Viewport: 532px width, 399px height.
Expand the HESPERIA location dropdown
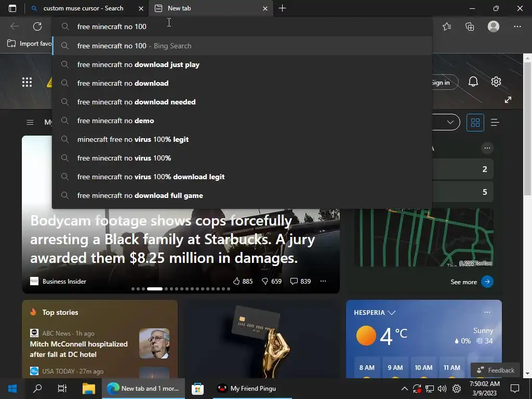tap(392, 312)
